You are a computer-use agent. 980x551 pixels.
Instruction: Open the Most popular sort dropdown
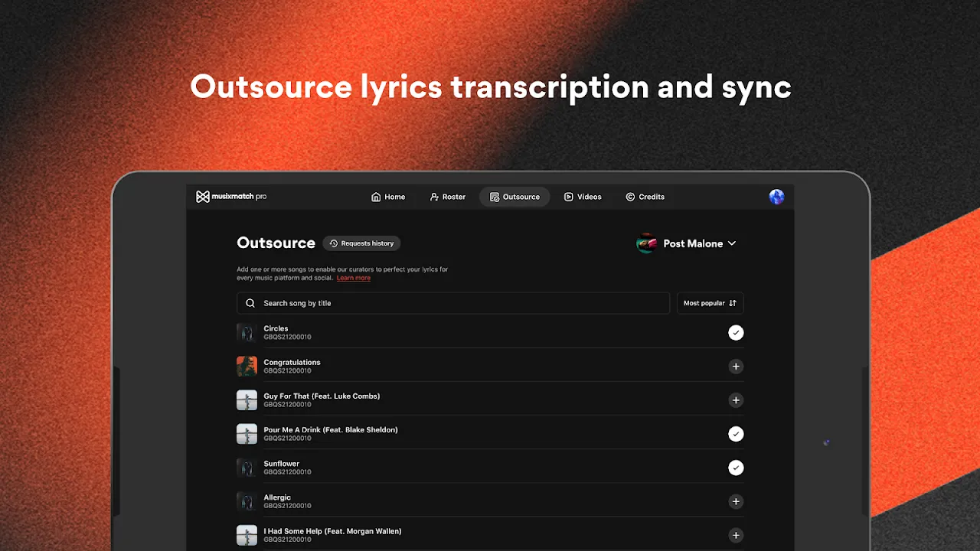coord(710,303)
